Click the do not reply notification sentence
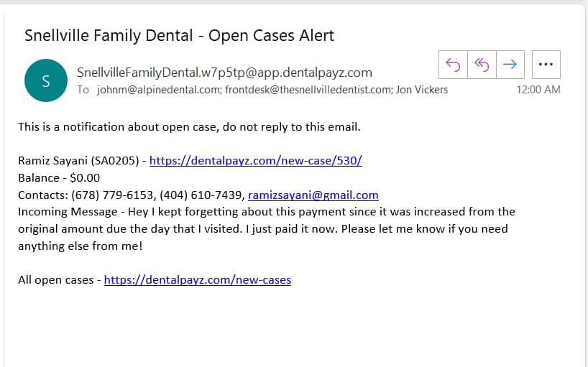Image resolution: width=588 pixels, height=367 pixels. point(189,127)
